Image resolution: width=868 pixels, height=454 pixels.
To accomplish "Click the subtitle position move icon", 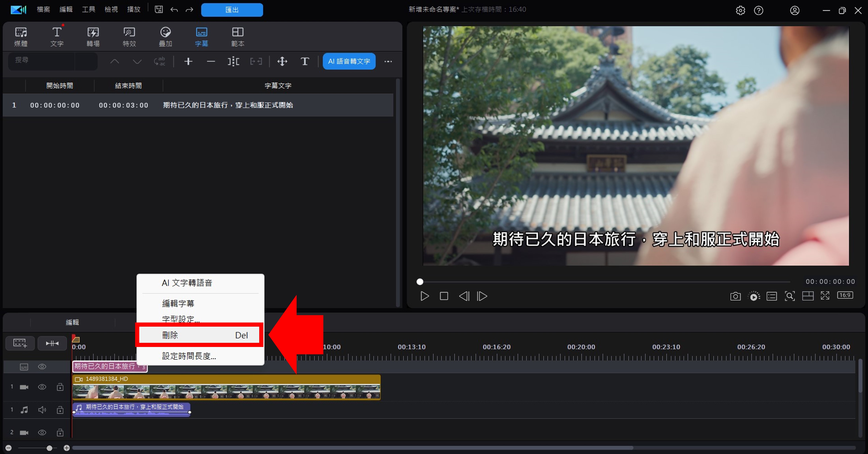I will pos(282,61).
